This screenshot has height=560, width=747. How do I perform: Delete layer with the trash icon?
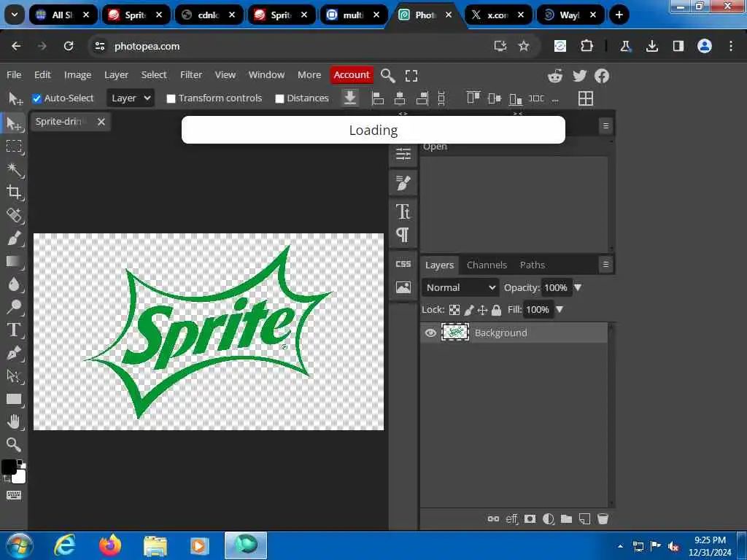(603, 518)
